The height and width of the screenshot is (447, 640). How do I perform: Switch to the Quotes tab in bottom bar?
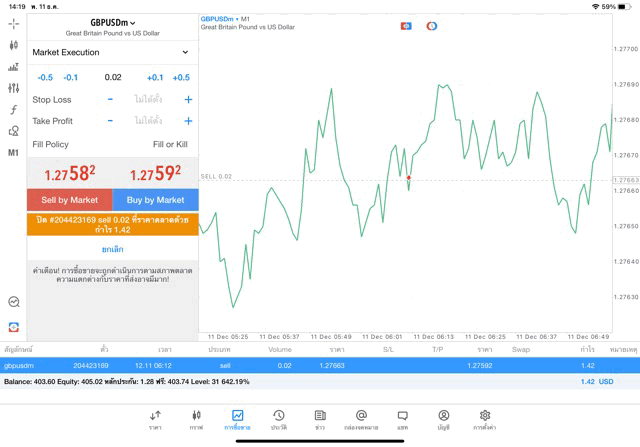pos(155,419)
